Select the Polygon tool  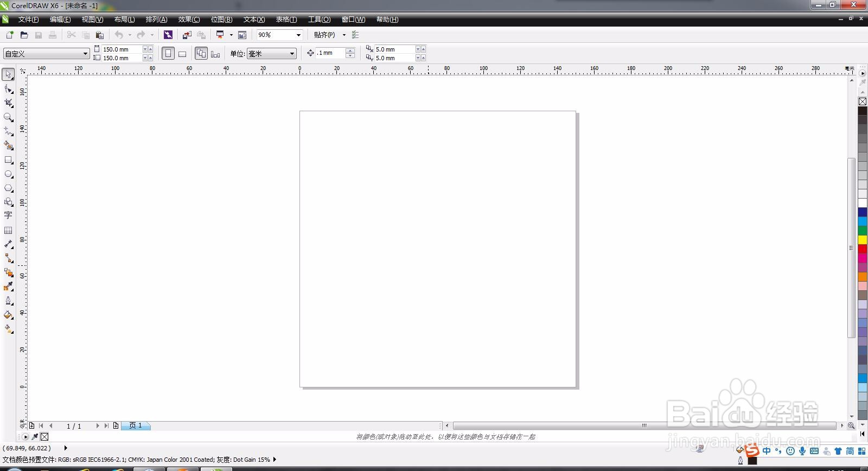point(8,188)
